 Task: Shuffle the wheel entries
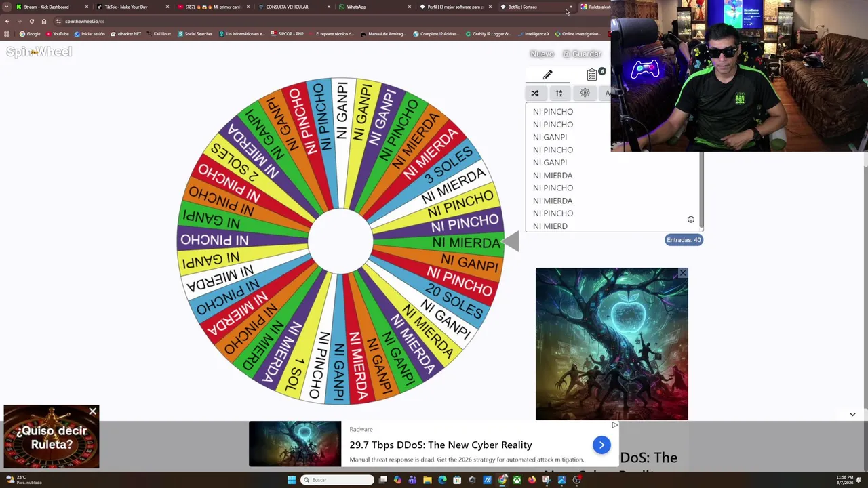[x=535, y=94]
